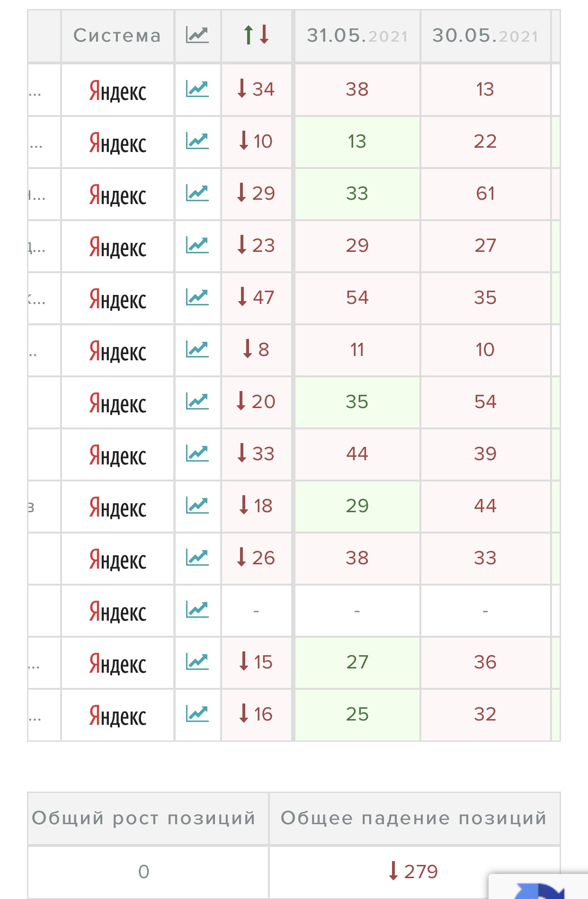Open chart icon in row with change 34
588x899 pixels.
(197, 89)
